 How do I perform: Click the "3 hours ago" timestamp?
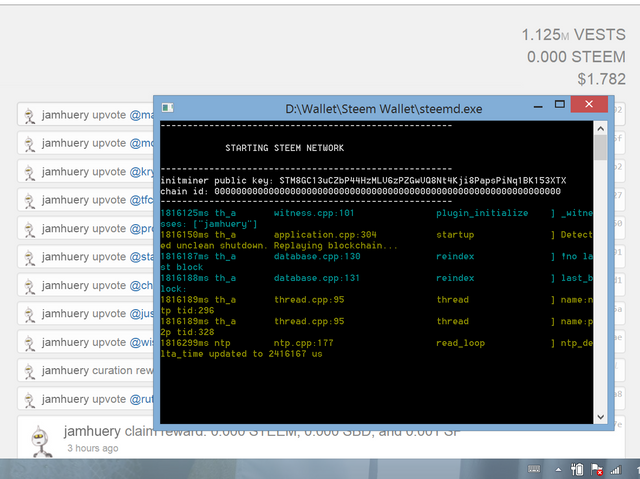coord(93,448)
